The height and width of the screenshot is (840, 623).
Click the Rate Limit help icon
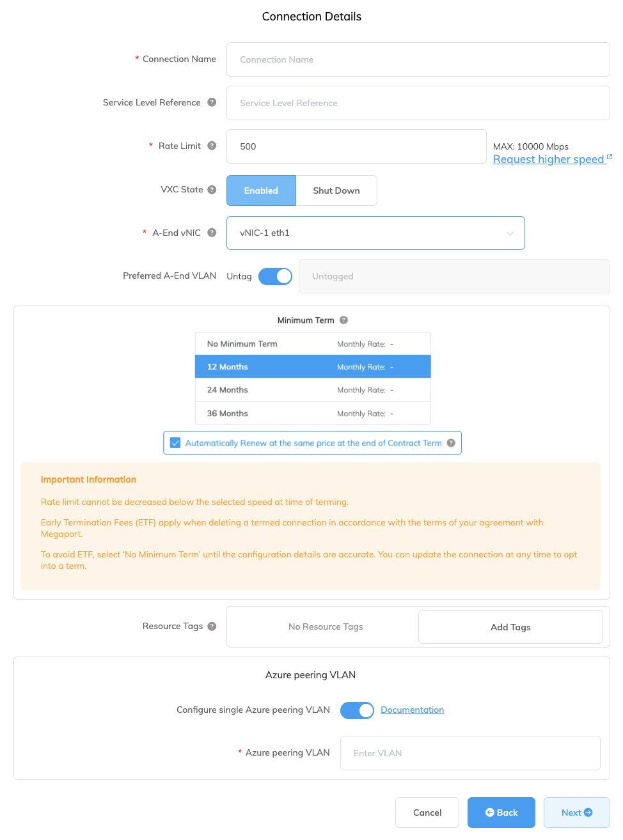[x=211, y=146]
